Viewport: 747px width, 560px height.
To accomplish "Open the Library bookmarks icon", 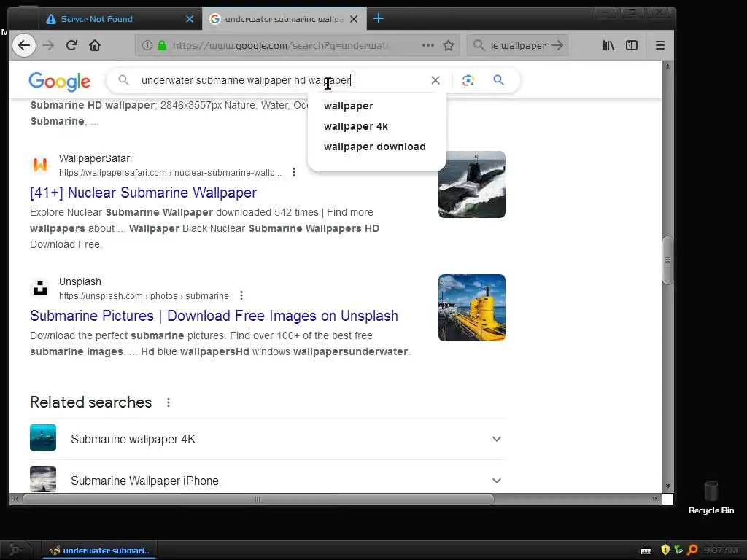I will click(608, 45).
